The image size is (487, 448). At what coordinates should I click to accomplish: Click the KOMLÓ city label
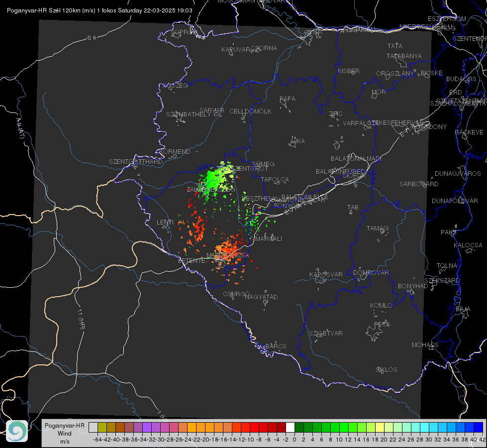(381, 306)
